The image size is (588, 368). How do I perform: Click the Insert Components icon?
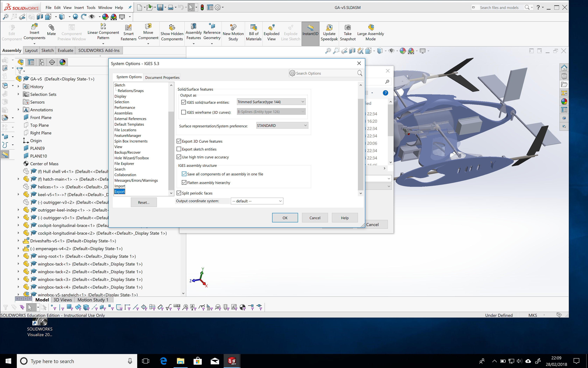(34, 27)
